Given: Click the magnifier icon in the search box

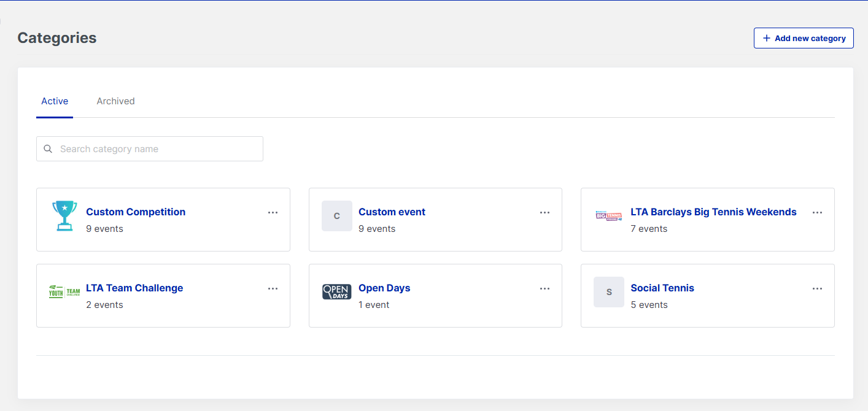Looking at the screenshot, I should (x=48, y=149).
